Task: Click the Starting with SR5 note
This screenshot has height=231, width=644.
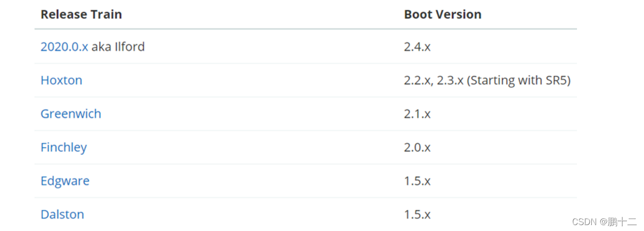Action: (518, 80)
